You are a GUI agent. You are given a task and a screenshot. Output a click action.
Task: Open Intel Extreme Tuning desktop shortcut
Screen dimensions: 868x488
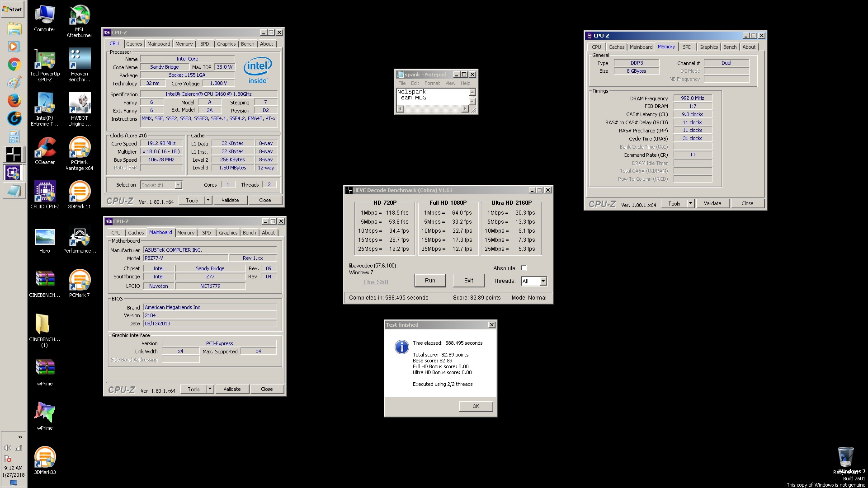45,109
